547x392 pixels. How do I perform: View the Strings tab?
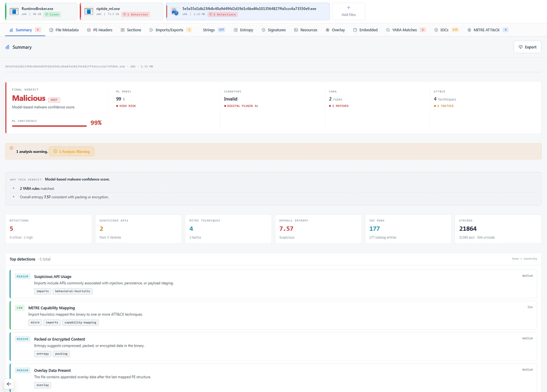(x=214, y=30)
